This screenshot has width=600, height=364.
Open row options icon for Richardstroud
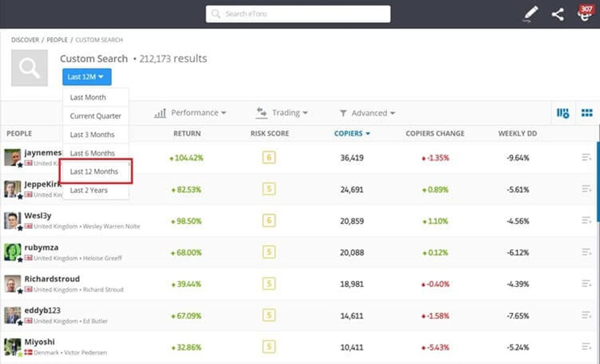click(x=586, y=283)
